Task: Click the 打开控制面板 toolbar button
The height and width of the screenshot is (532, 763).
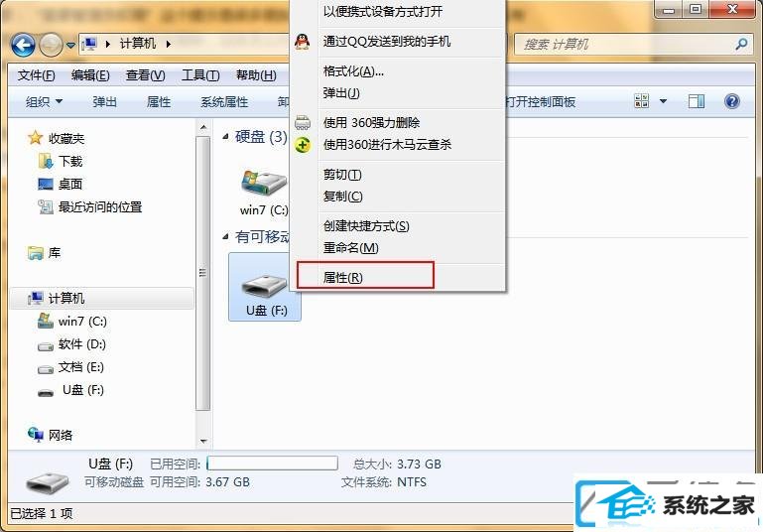Action: click(541, 101)
